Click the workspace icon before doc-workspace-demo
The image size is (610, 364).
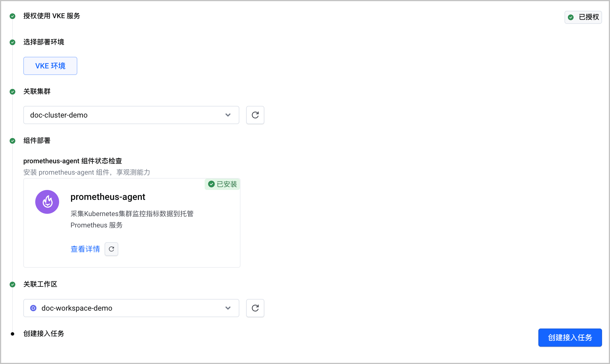(x=33, y=308)
